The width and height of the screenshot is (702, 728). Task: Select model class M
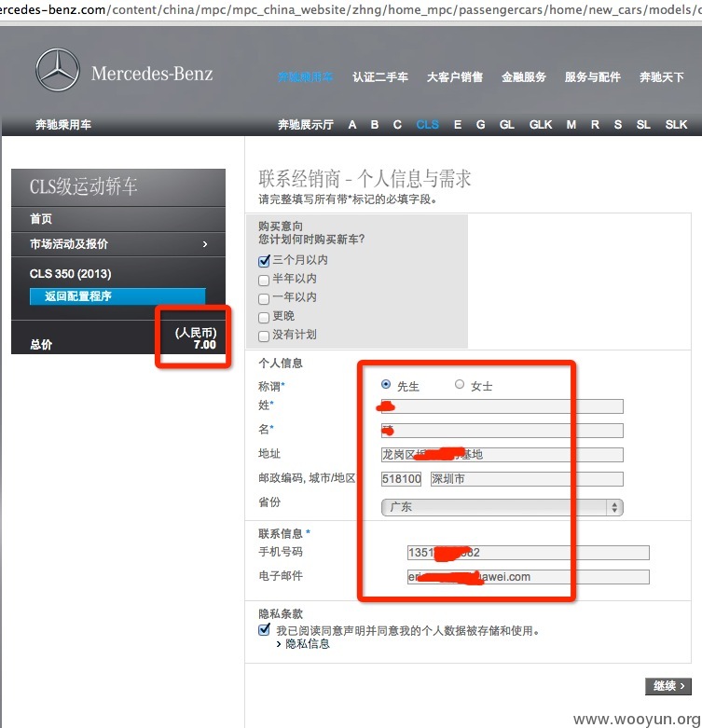(x=571, y=124)
